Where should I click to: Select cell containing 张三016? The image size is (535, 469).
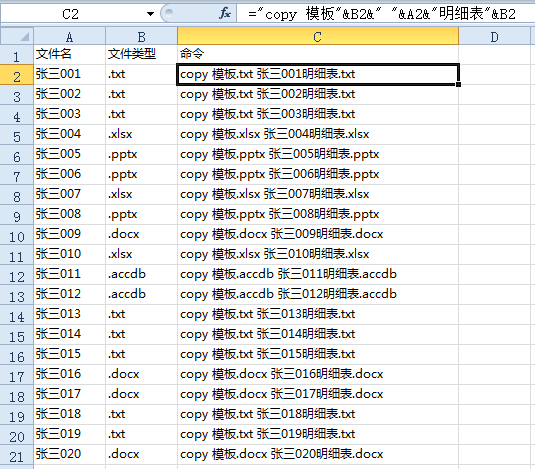point(69,374)
